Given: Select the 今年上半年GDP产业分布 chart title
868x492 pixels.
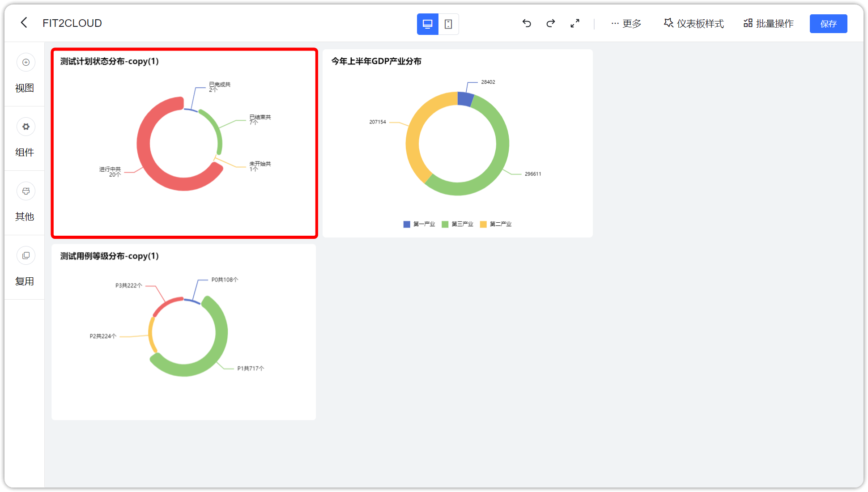Looking at the screenshot, I should [x=376, y=61].
